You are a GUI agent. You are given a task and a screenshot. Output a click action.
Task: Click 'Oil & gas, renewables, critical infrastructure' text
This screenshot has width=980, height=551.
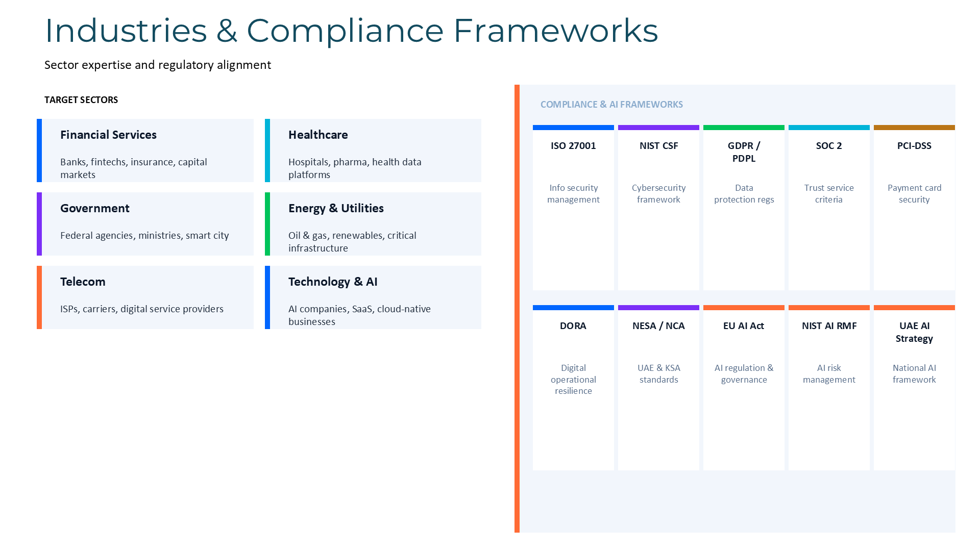click(352, 242)
